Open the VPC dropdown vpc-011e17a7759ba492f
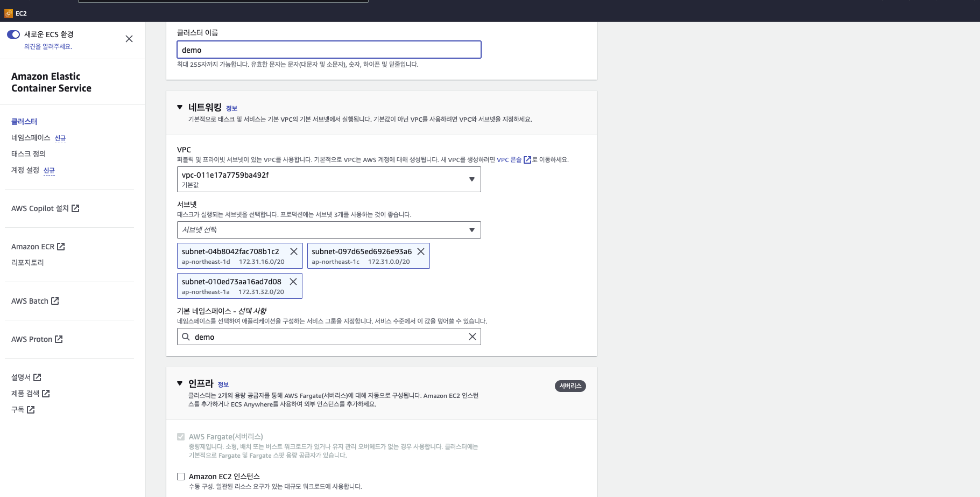980x497 pixels. click(329, 179)
